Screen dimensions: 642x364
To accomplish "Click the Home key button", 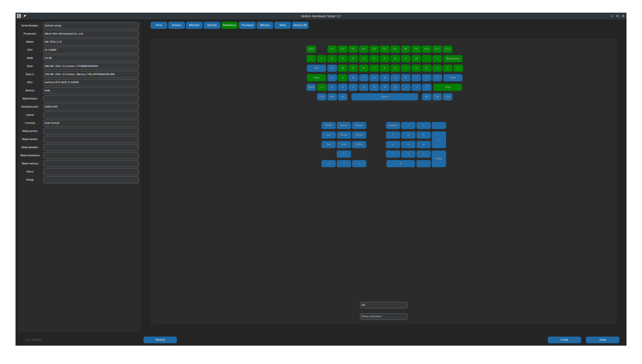I will 344,135.
